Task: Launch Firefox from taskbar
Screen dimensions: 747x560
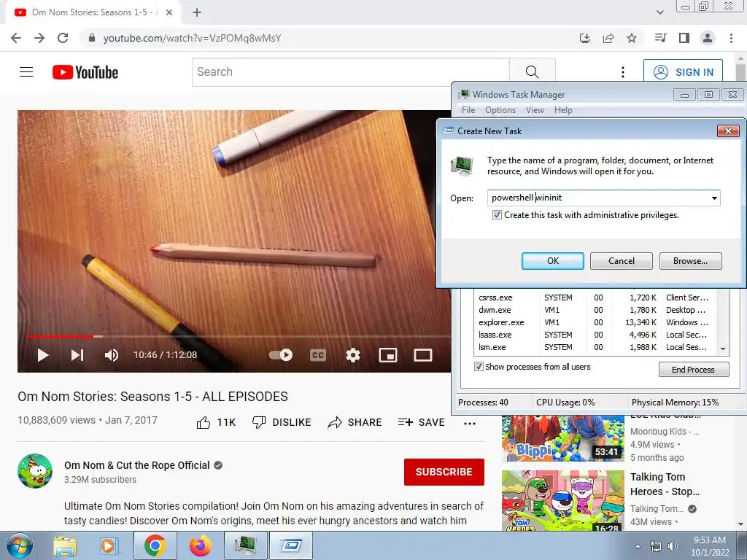Action: [x=200, y=545]
